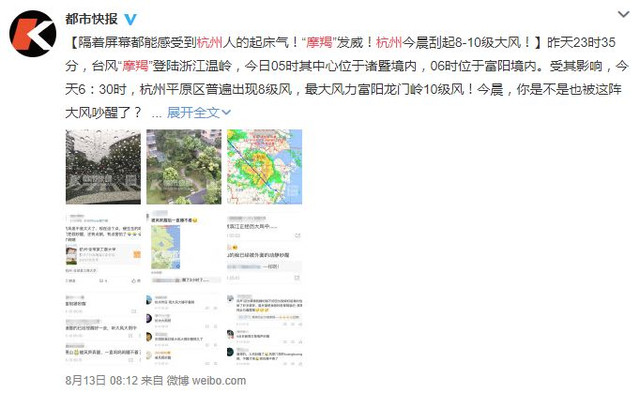640x393 pixels.
Task: Open the rainy windshield photo thumbnail
Action: [x=103, y=167]
